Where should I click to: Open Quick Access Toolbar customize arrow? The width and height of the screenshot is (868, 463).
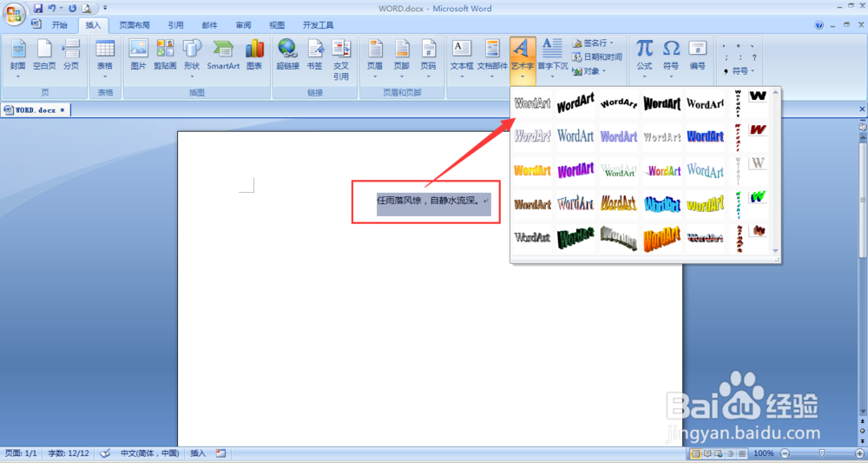(x=105, y=9)
